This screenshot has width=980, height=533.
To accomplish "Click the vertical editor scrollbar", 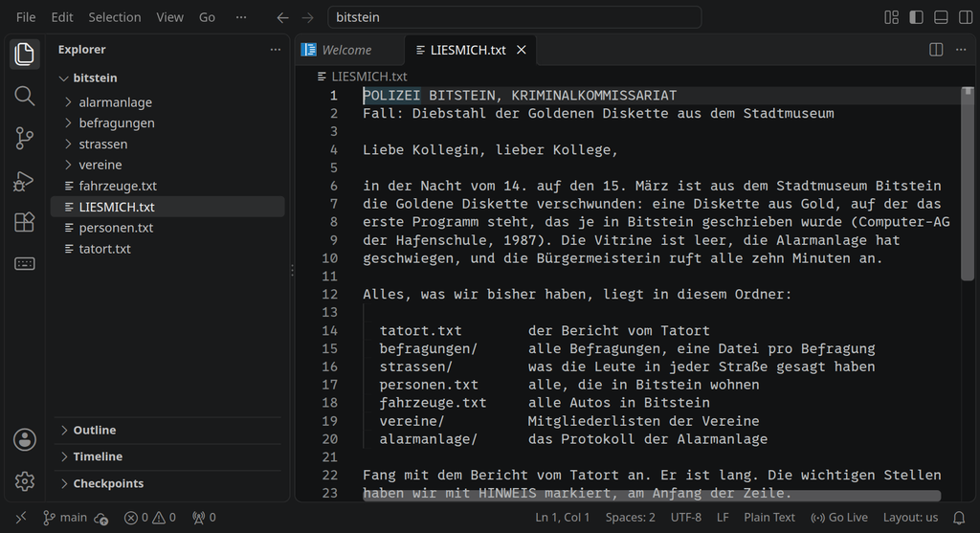I will pos(968,184).
